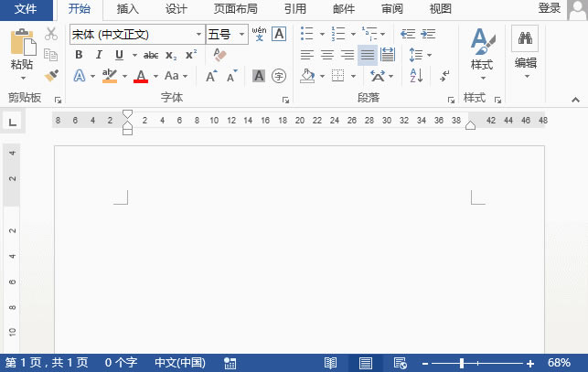This screenshot has height=372, width=588.
Task: Toggle Italic formatting
Action: click(99, 55)
